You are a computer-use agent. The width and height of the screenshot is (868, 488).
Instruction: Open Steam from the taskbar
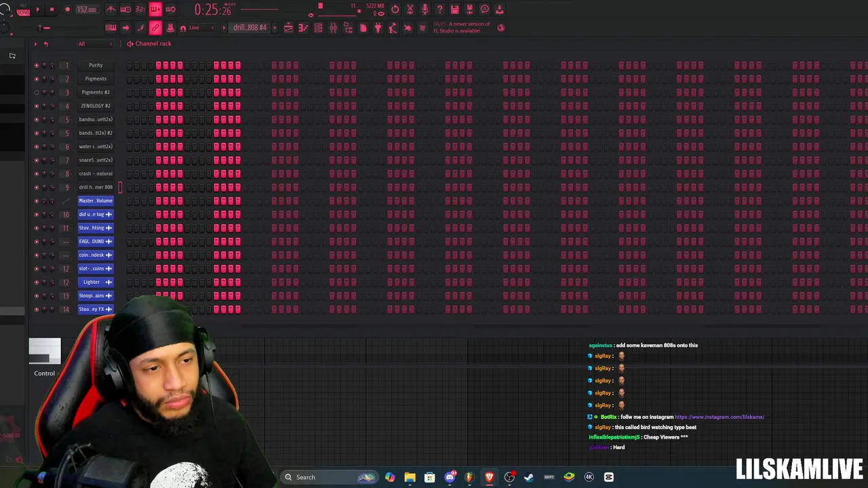pos(529,477)
